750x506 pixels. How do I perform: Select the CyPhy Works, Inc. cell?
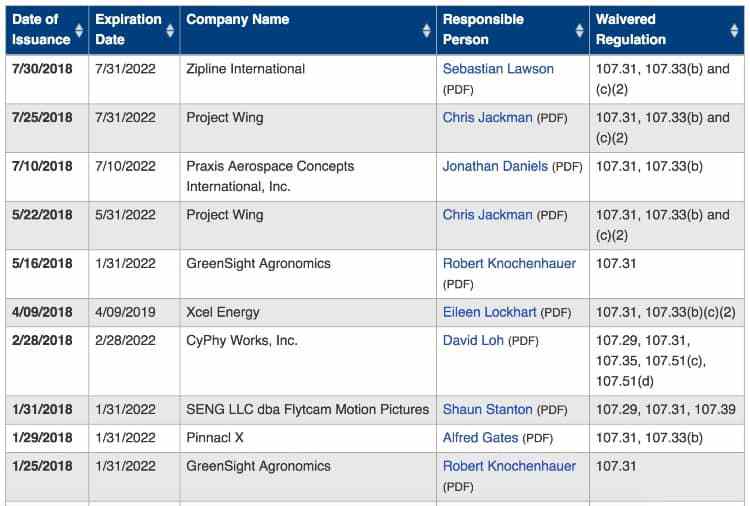[x=242, y=341]
